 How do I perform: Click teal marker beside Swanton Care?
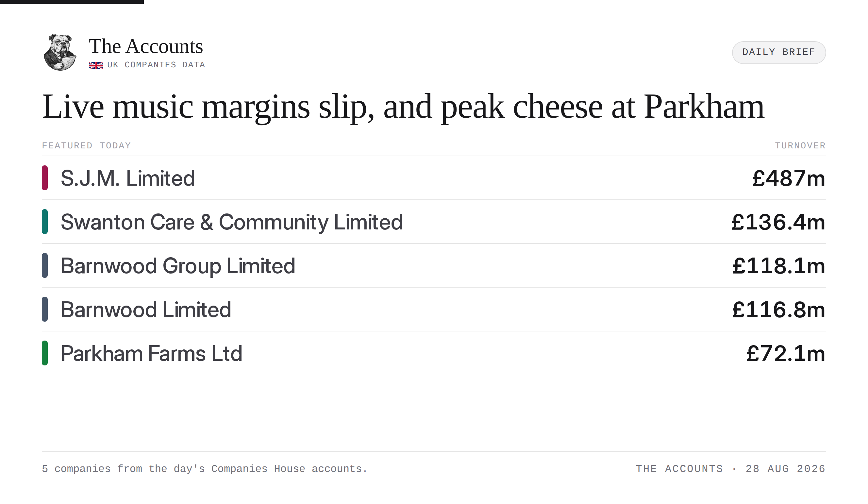45,222
